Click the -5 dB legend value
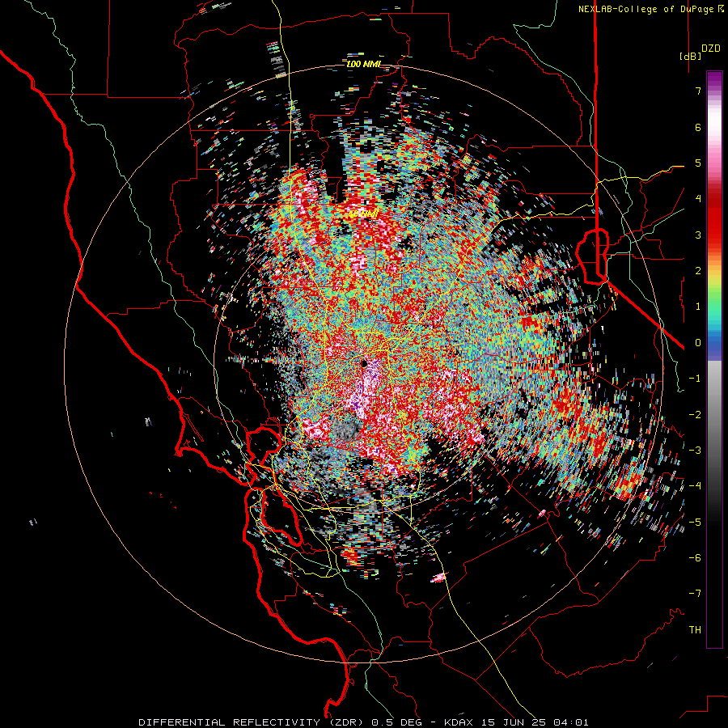 [695, 523]
